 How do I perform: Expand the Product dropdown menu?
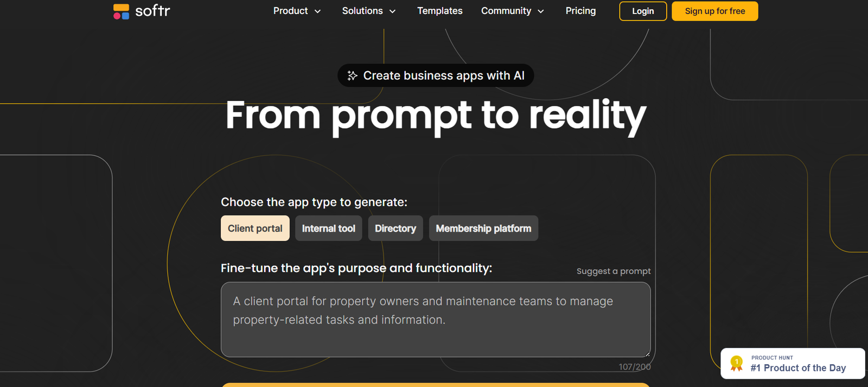point(297,11)
